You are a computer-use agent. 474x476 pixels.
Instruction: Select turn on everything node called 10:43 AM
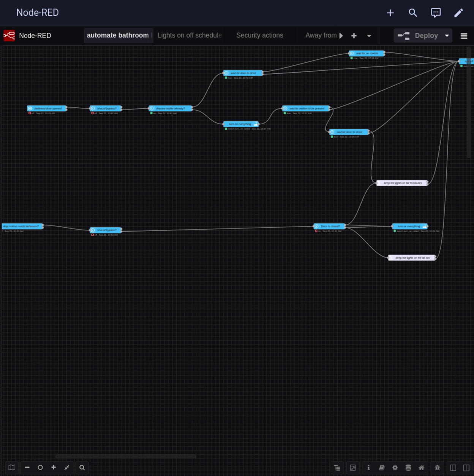[410, 226]
